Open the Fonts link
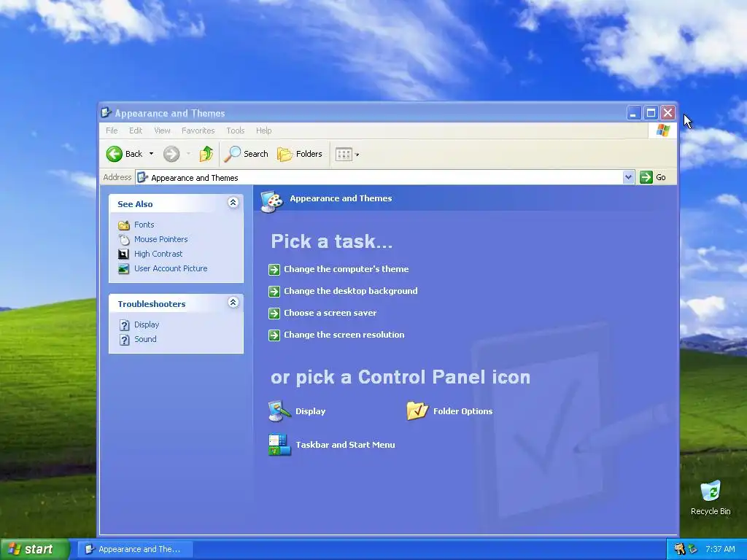The height and width of the screenshot is (560, 747). tap(144, 225)
